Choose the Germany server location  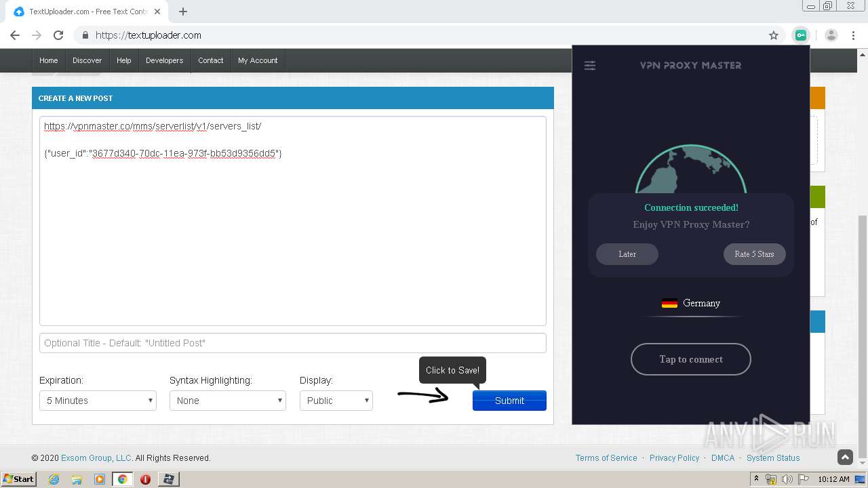[691, 304]
